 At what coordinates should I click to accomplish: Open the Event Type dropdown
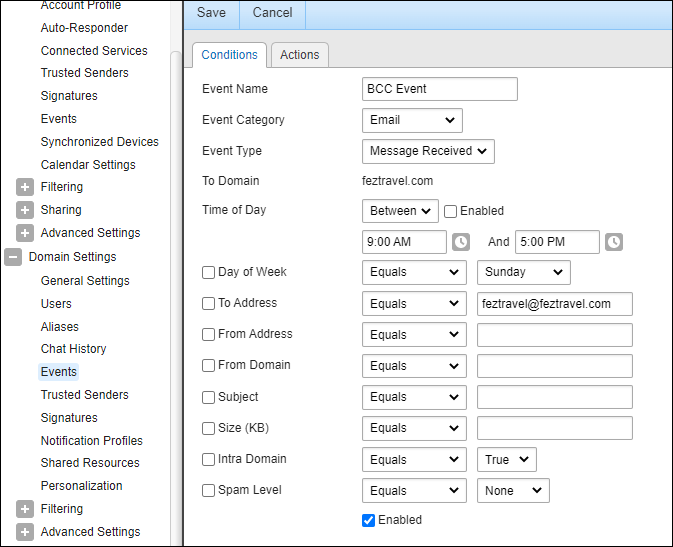click(428, 151)
